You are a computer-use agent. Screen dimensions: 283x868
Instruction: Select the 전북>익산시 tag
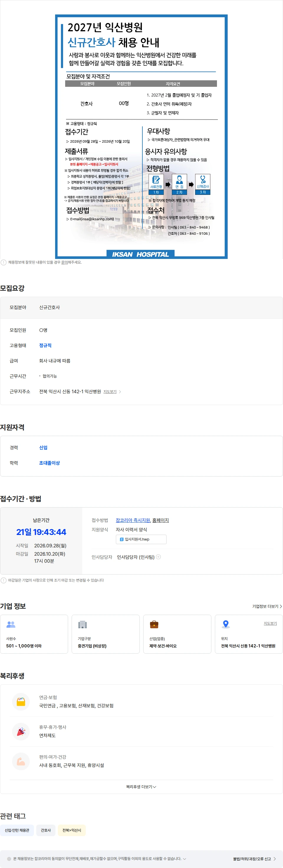72,830
